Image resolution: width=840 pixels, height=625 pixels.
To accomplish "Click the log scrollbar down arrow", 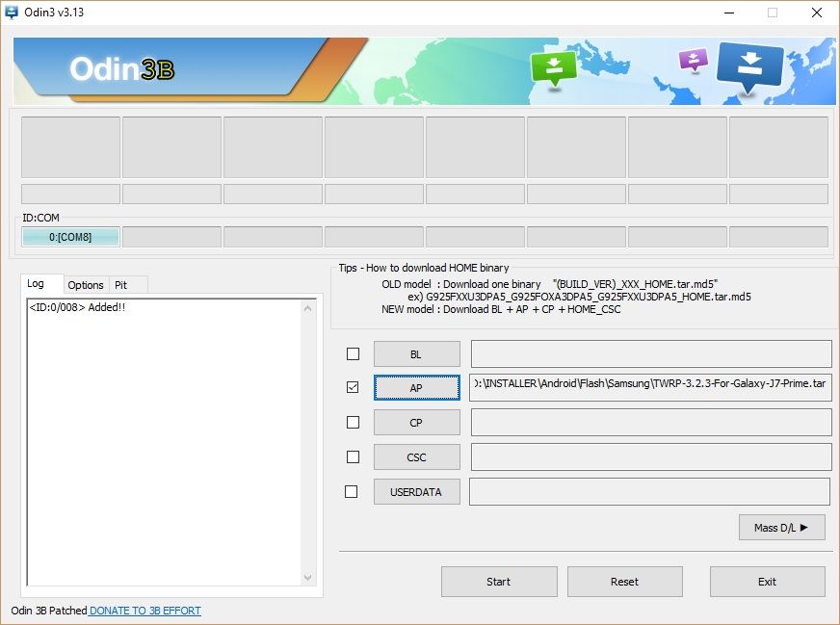I will [307, 578].
